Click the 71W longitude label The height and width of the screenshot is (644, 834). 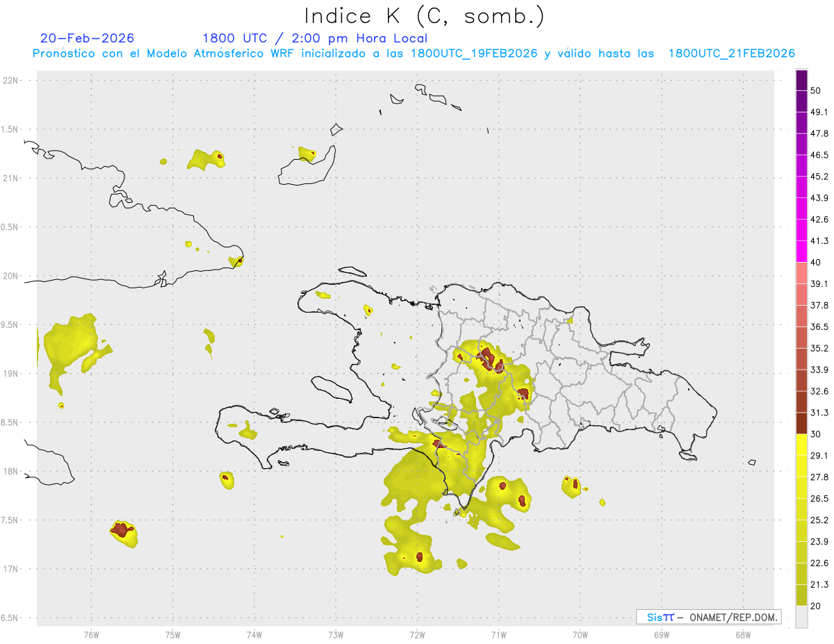click(498, 634)
